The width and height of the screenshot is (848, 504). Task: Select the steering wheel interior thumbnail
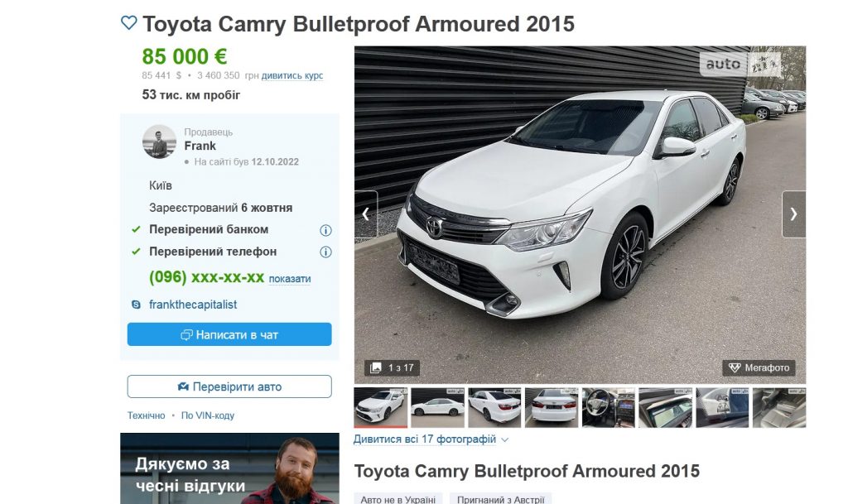609,407
